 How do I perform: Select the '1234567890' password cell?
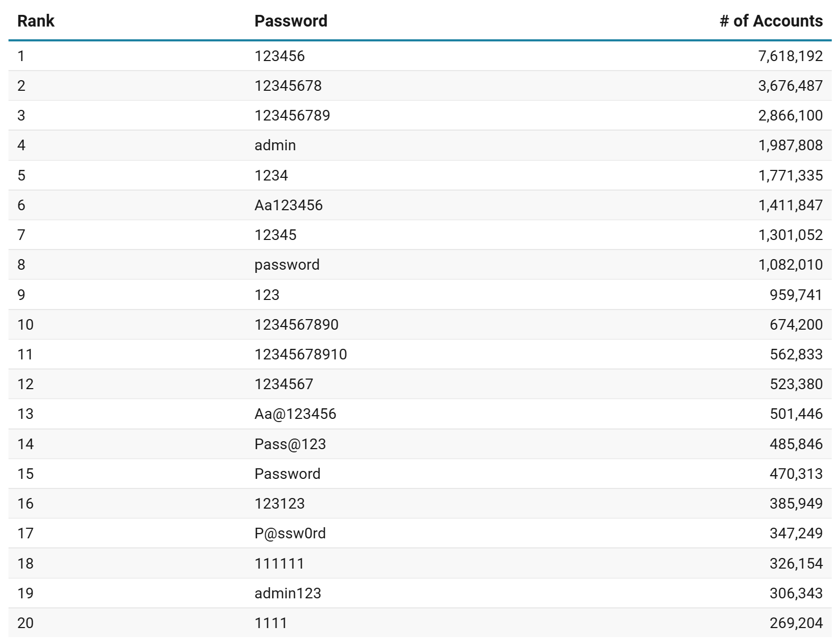point(296,324)
